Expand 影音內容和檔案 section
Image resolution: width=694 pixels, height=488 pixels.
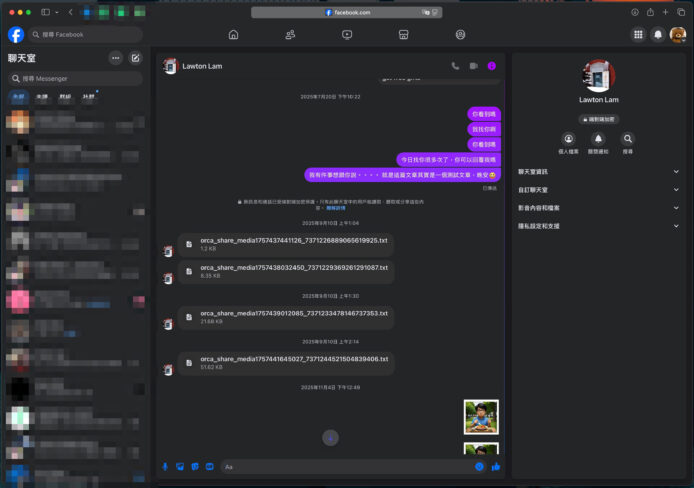coord(598,208)
